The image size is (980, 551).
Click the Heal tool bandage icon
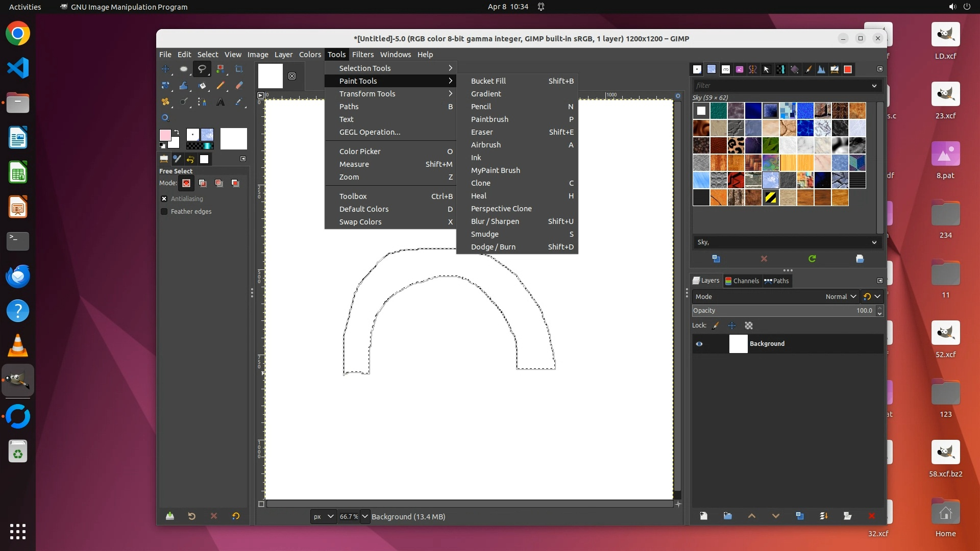(165, 102)
